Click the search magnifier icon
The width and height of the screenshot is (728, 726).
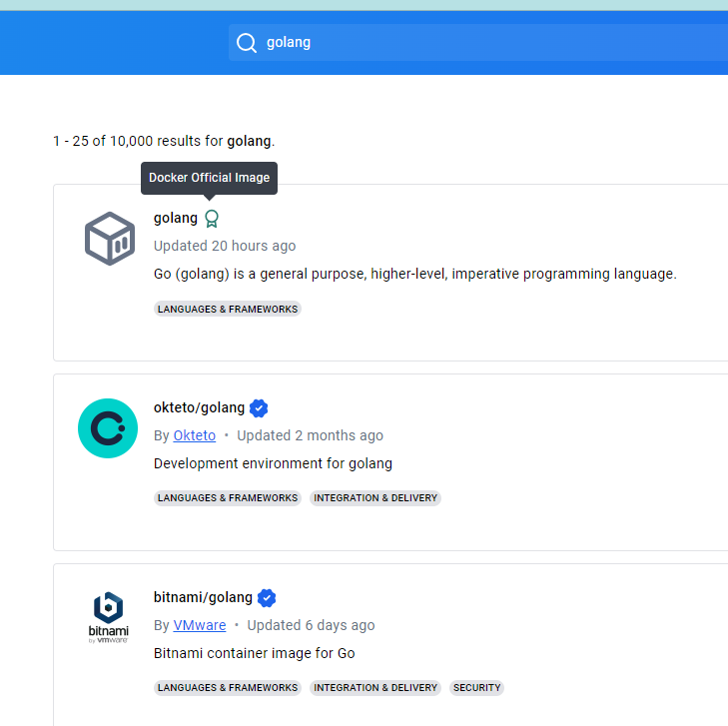[x=246, y=43]
